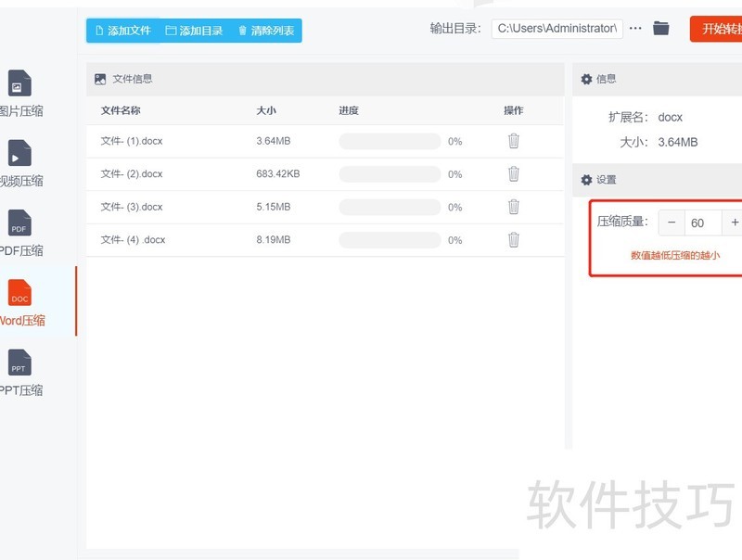
Task: Start conversion with the orange 开始转换 button
Action: click(718, 29)
